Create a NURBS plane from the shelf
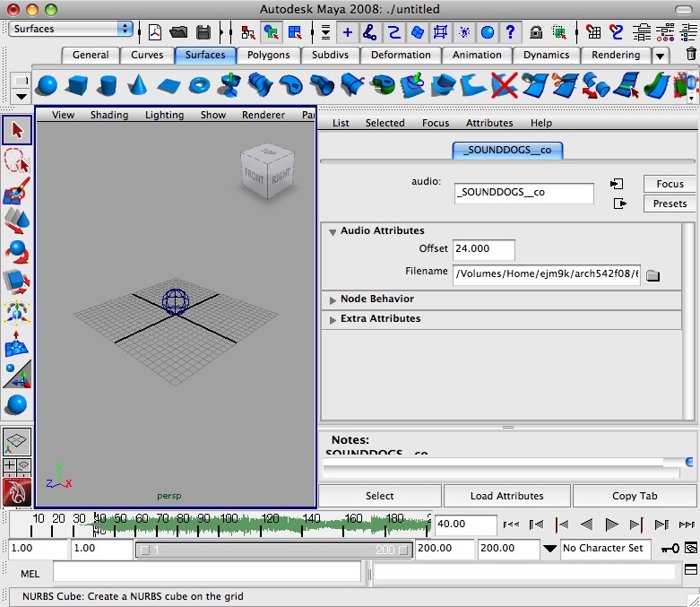This screenshot has height=607, width=700. pos(169,86)
